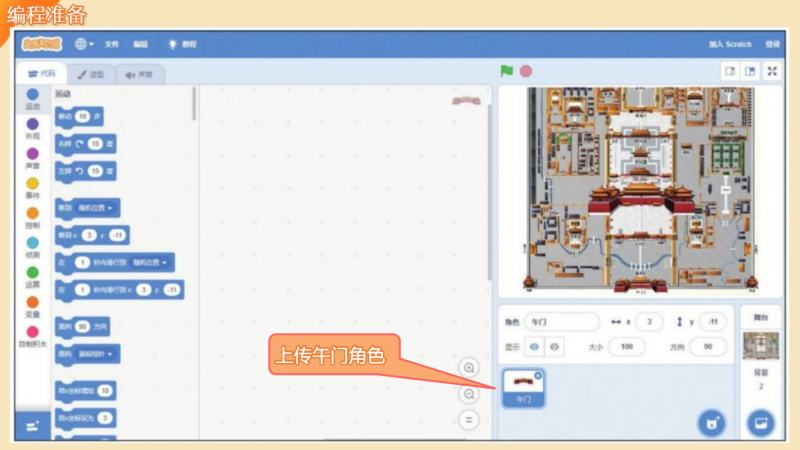Select the 外观 (Looks) block category
This screenshot has height=450, width=800.
33,129
